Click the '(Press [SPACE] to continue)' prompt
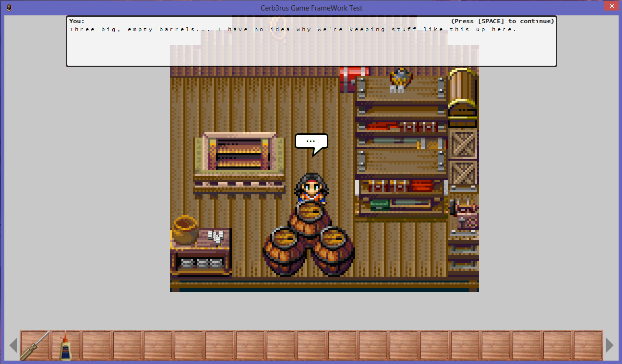 pyautogui.click(x=502, y=21)
